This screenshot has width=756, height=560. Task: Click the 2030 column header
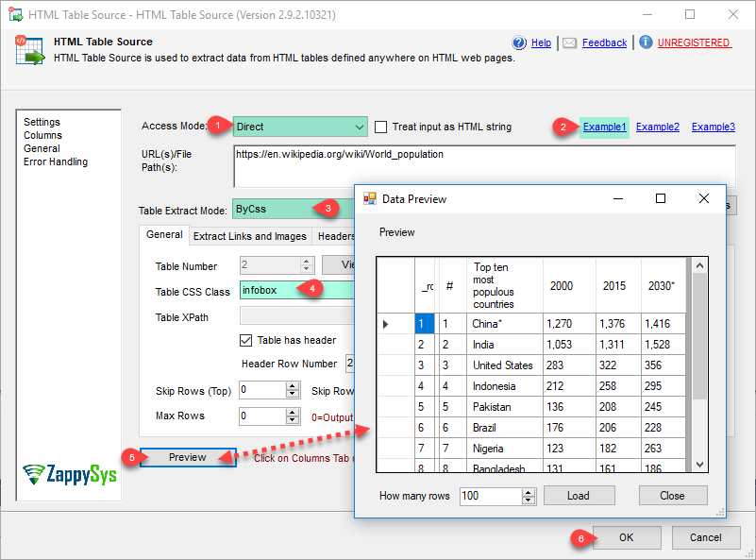coord(663,285)
